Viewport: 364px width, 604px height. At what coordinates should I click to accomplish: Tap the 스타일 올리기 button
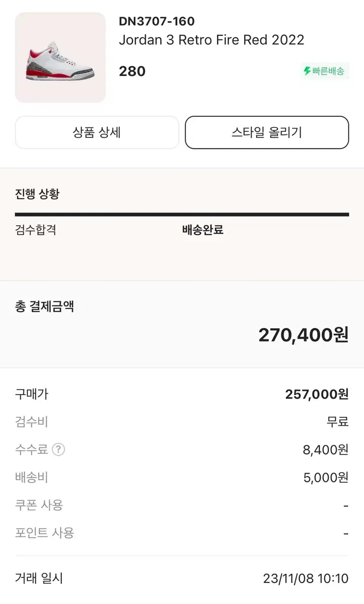pos(267,132)
